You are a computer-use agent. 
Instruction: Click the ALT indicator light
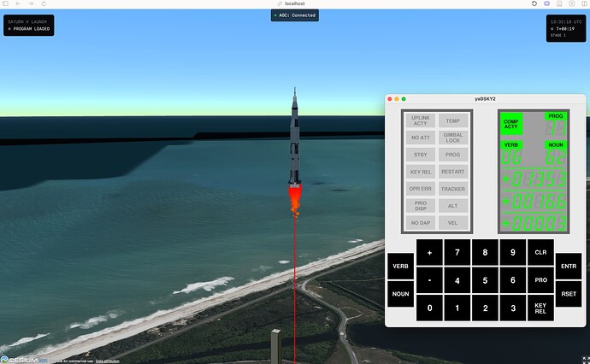coord(452,206)
